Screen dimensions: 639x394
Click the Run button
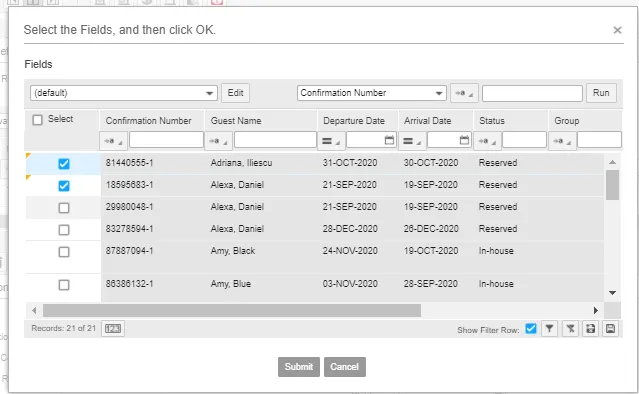(601, 93)
